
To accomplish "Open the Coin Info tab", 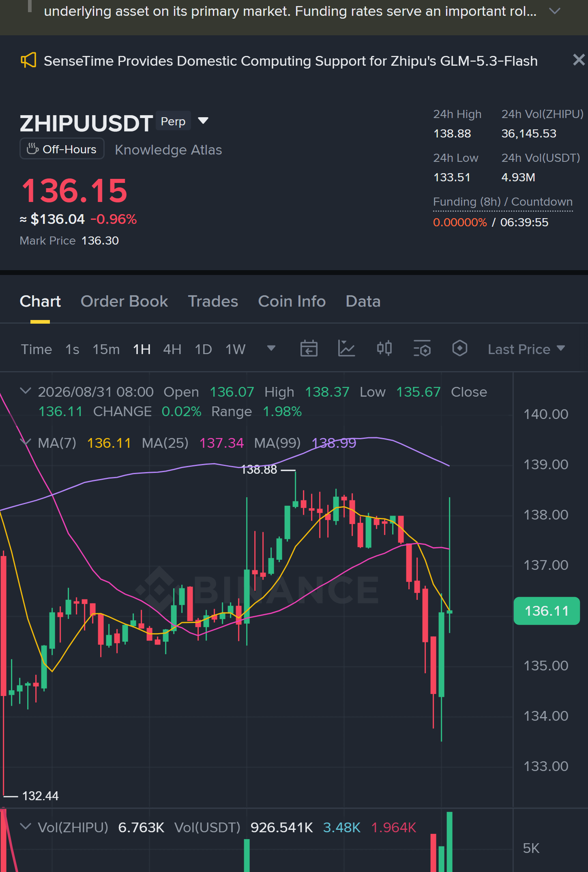I will (292, 301).
